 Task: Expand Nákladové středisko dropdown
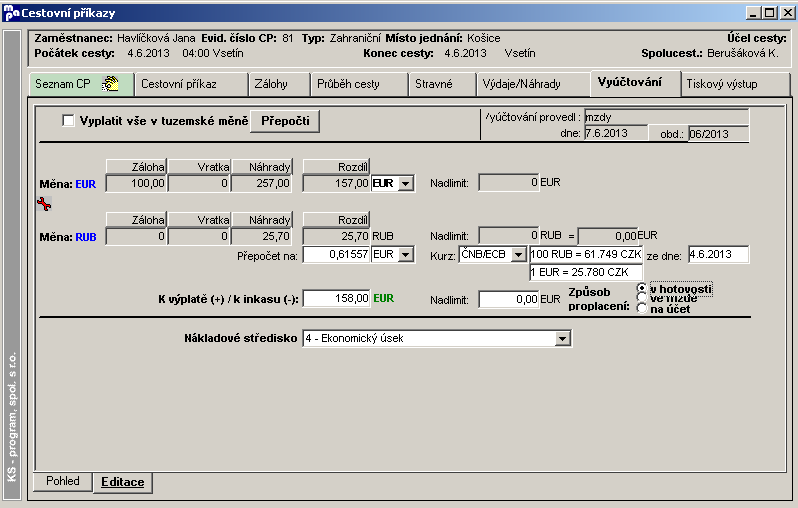point(562,338)
